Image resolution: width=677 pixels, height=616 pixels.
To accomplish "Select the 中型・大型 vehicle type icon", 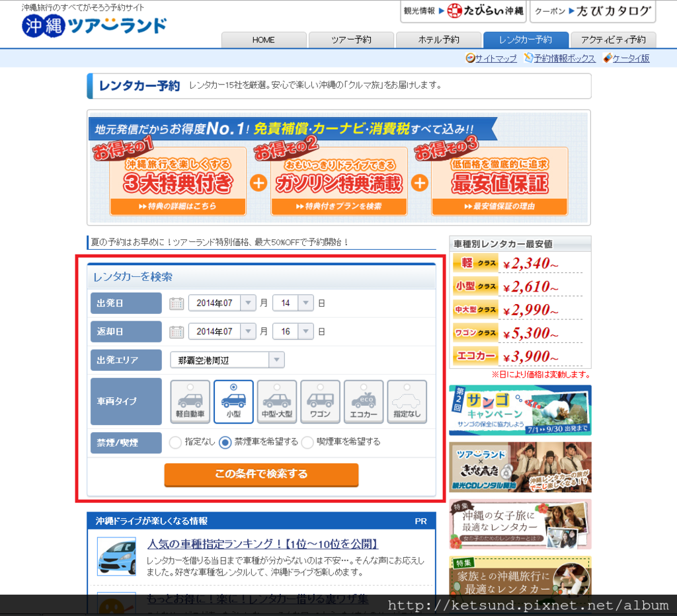I will tap(276, 402).
